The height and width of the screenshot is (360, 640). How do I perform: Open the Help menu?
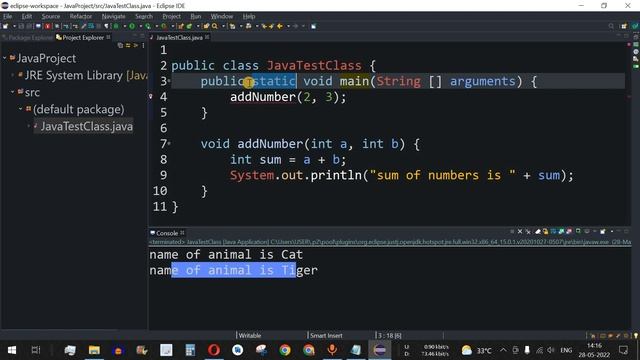tap(249, 16)
